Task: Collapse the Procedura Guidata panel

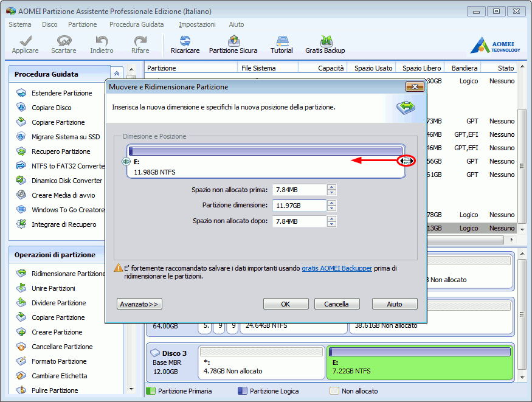Action: pos(116,74)
